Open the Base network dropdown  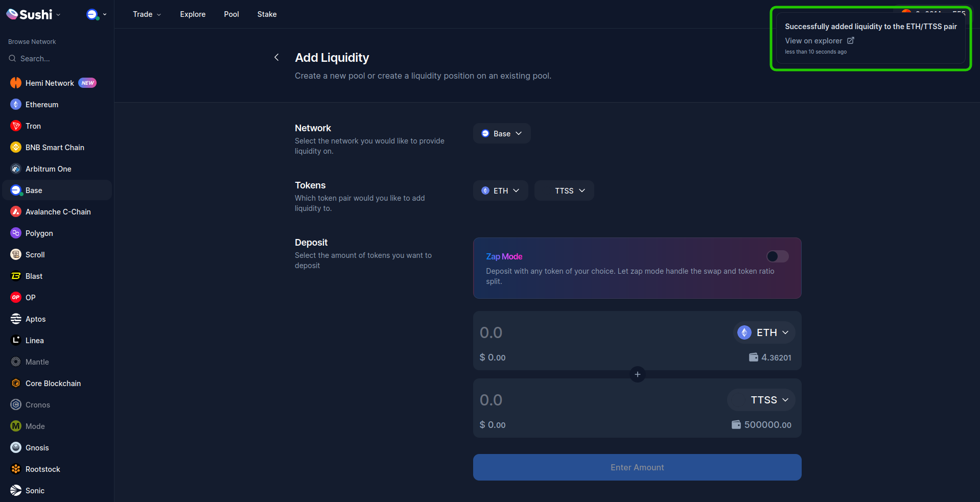pyautogui.click(x=502, y=133)
